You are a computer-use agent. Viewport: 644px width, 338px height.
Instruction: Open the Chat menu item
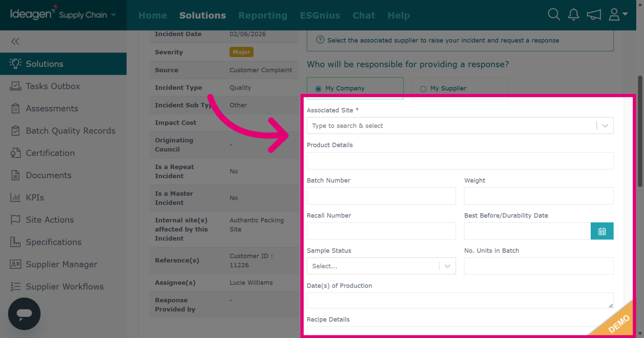(x=364, y=15)
